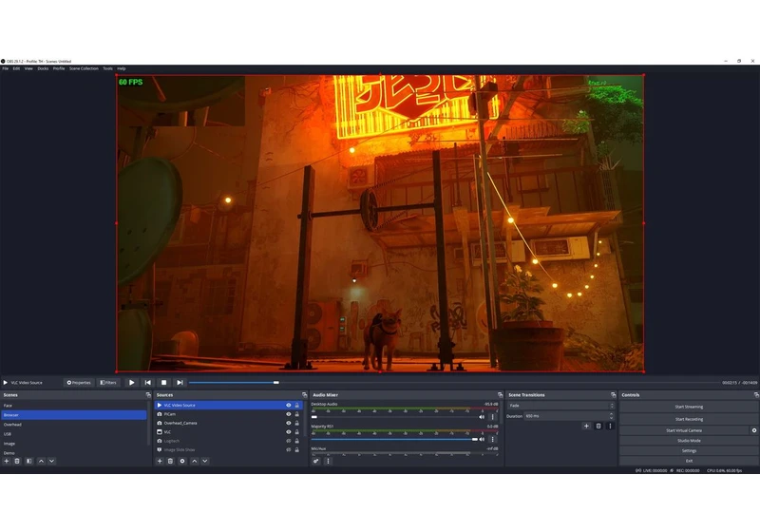The width and height of the screenshot is (760, 532).
Task: Lock the Logitech source
Action: pos(297,441)
